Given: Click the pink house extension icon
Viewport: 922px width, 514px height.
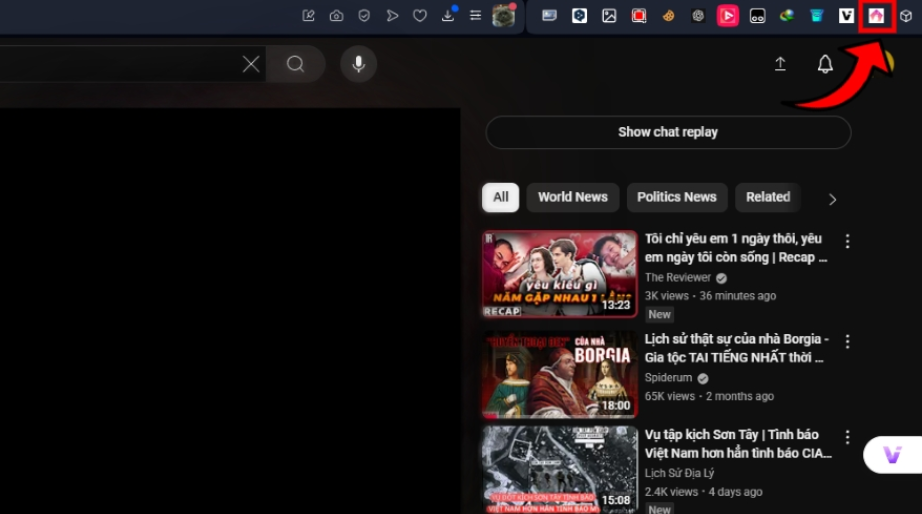Looking at the screenshot, I should [x=876, y=16].
